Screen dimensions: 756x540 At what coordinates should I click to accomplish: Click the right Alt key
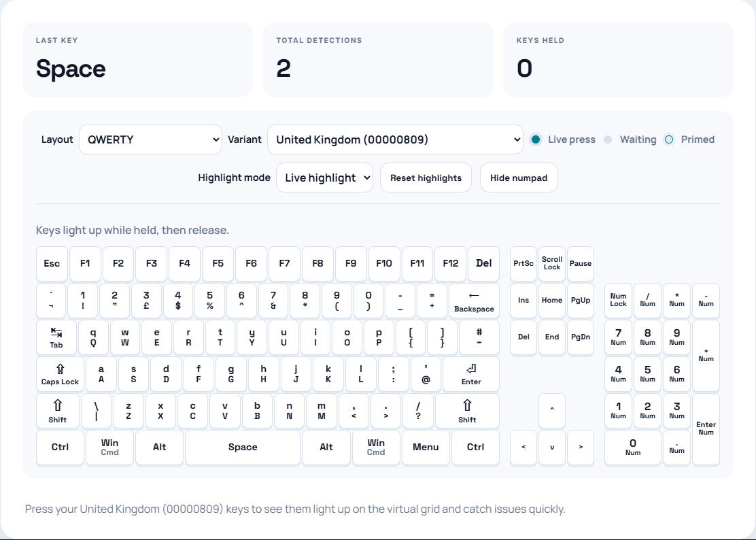[x=326, y=448]
